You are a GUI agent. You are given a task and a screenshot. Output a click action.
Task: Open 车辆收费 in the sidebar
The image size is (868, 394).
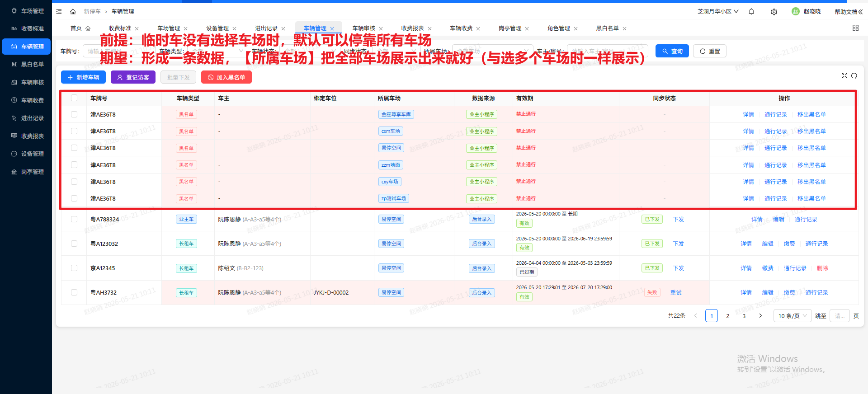point(26,100)
